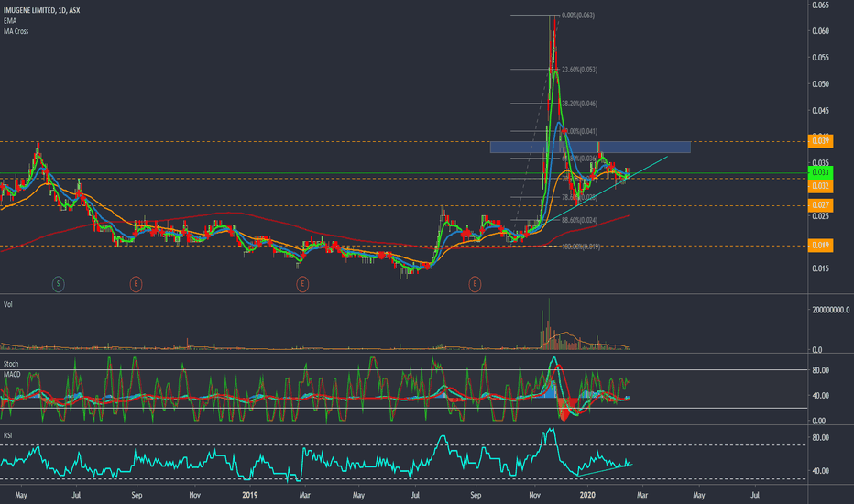The width and height of the screenshot is (854, 504).
Task: Select the RSI indicator label
Action: (x=8, y=434)
